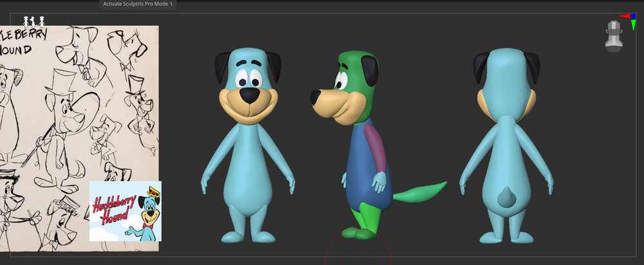Click the Activate Sculptris Pro Mode button
Viewport: 644px width, 265px height.
(137, 4)
